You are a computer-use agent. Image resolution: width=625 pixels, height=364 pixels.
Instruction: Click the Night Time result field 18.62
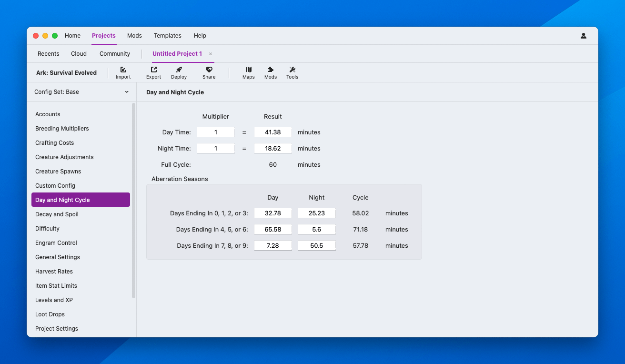coord(273,149)
